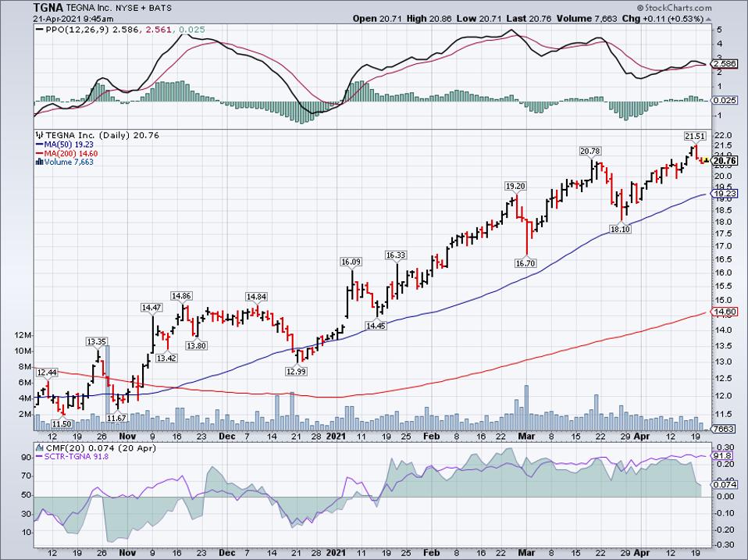
Task: Click the 'TEGNA Inc. NYSE + BATS' header text
Action: pyautogui.click(x=119, y=8)
